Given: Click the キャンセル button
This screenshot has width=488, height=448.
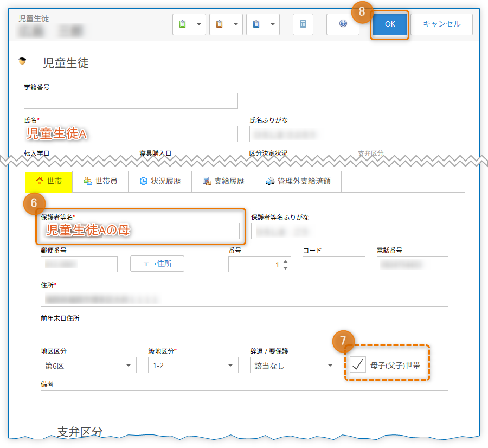Looking at the screenshot, I should point(441,24).
